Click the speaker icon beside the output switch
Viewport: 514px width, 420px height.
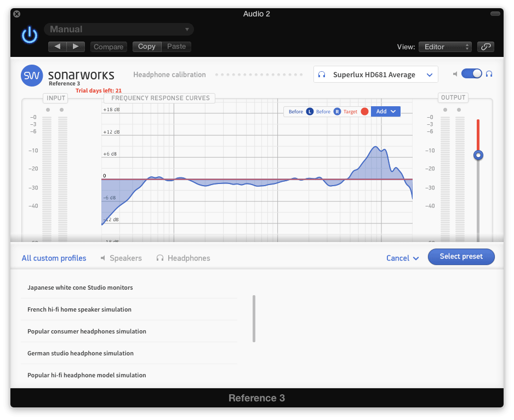pyautogui.click(x=455, y=74)
